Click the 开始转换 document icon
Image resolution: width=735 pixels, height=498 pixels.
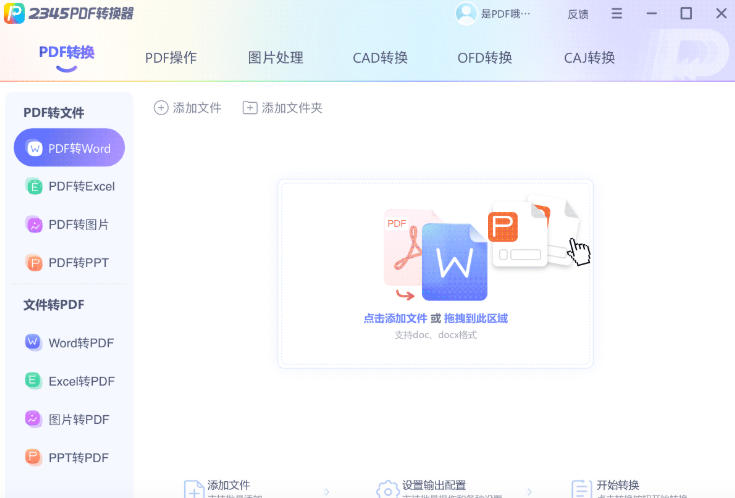(581, 489)
